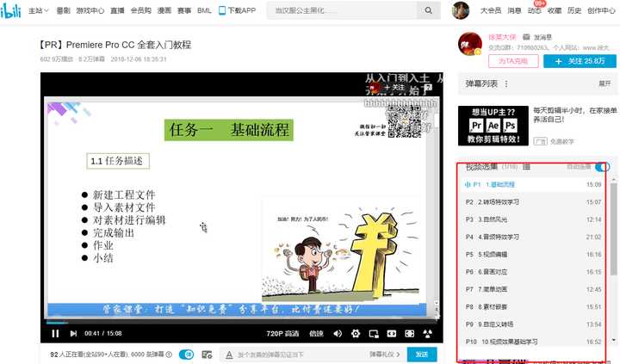Enter web fullscreen mode icon
Image resolution: width=620 pixels, height=364 pixels.
click(x=410, y=334)
